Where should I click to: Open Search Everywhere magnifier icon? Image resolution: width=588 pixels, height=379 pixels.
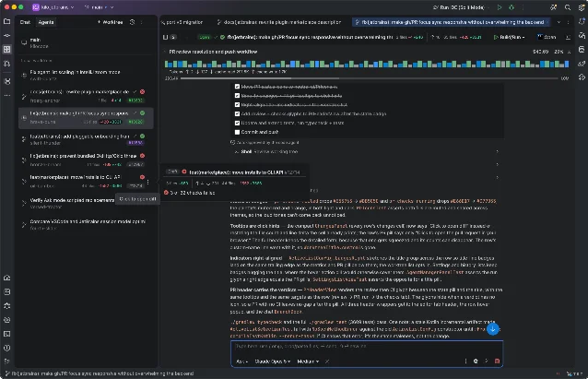568,7
